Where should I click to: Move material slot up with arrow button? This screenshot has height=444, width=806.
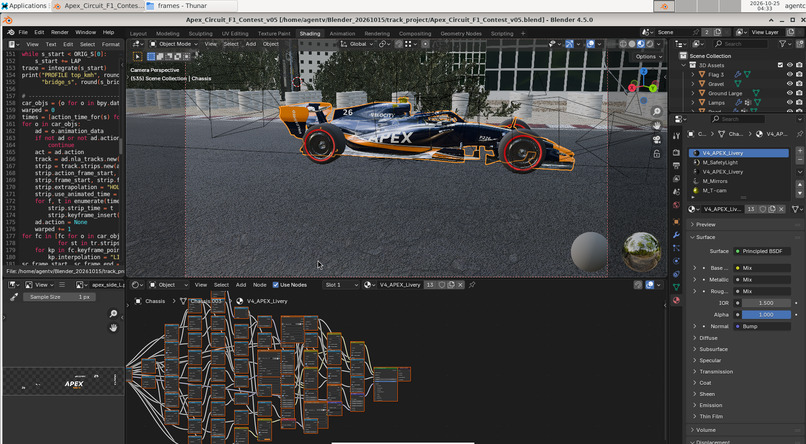tap(800, 185)
